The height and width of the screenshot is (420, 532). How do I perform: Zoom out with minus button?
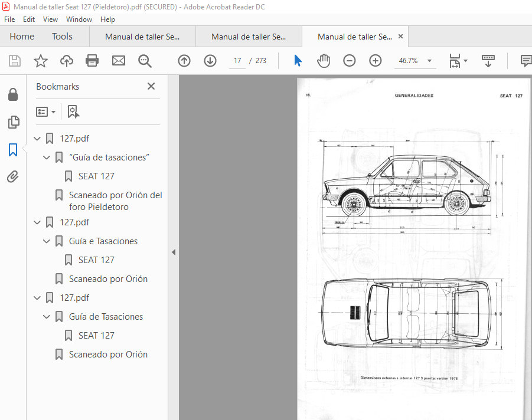point(350,61)
